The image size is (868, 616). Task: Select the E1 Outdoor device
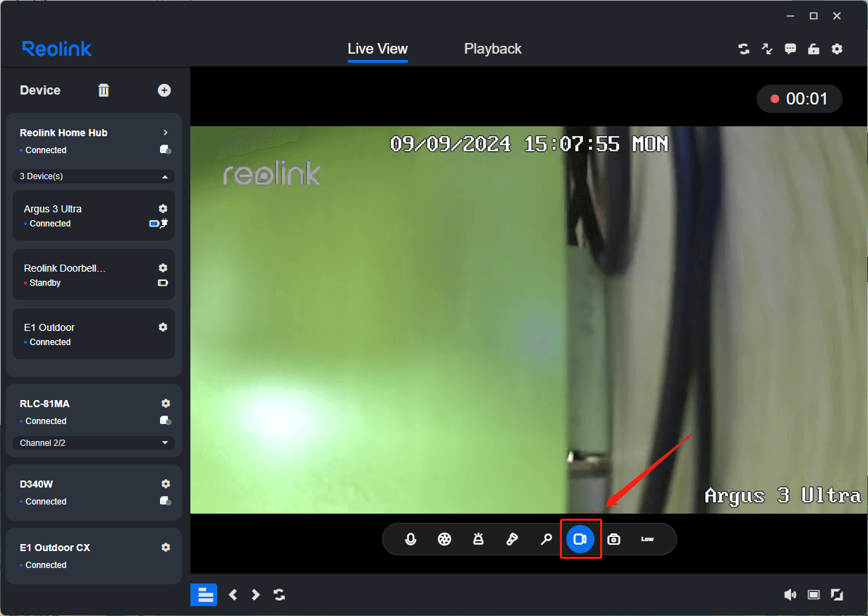pyautogui.click(x=94, y=334)
